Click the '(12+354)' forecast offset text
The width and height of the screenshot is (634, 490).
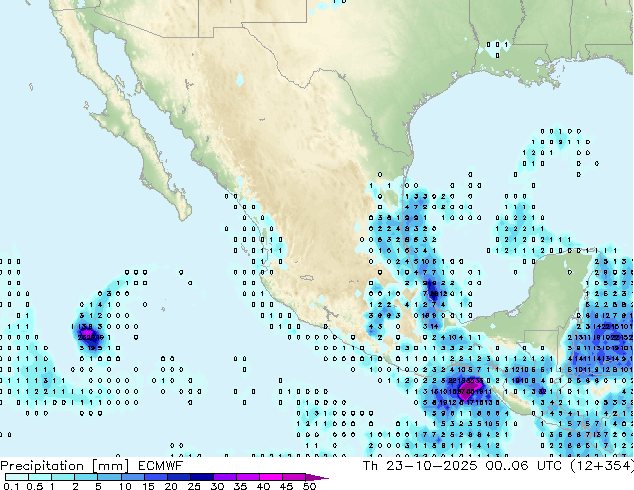coord(602,466)
